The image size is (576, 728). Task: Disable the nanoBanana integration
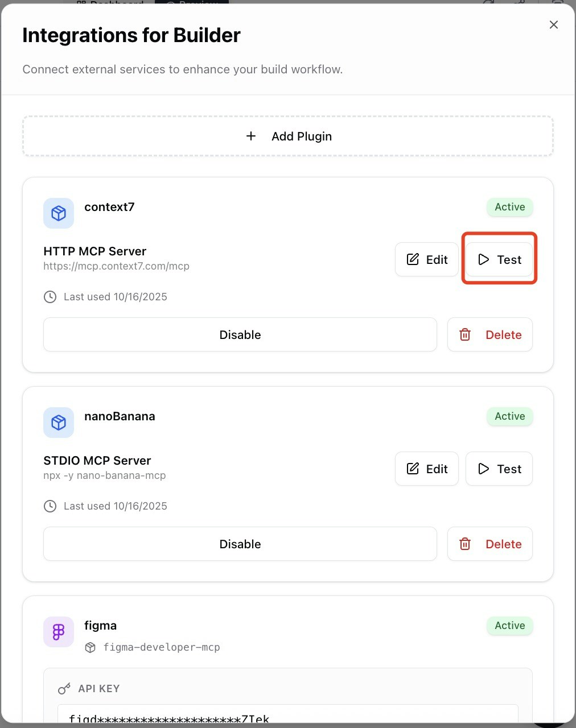[x=240, y=544]
